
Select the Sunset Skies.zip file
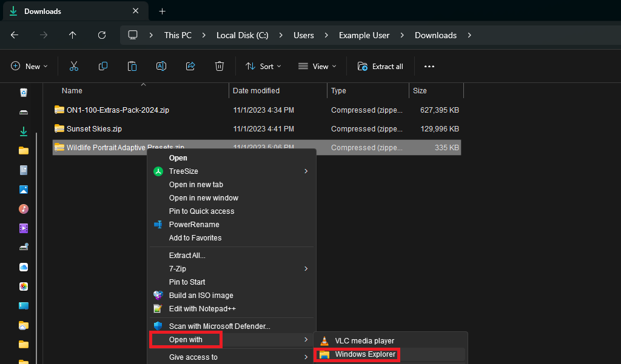pyautogui.click(x=94, y=129)
